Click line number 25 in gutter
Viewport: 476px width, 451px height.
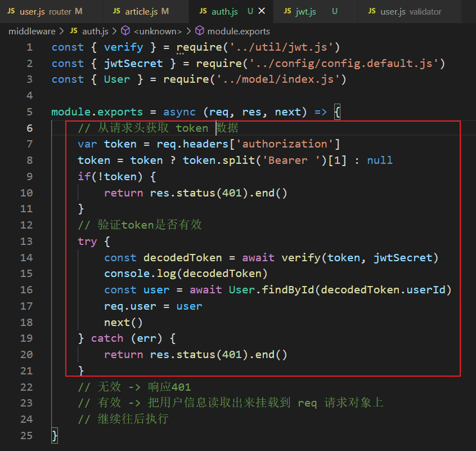click(26, 435)
